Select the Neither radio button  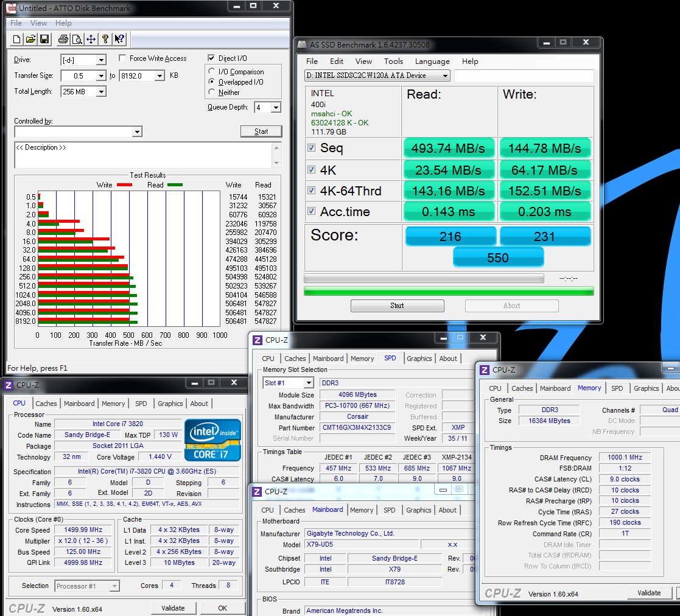point(212,92)
